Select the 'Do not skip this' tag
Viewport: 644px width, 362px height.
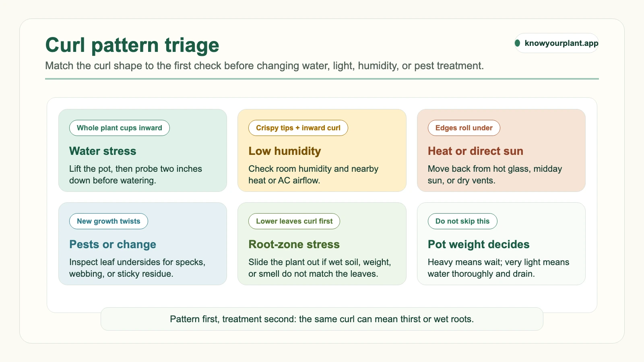pos(462,221)
